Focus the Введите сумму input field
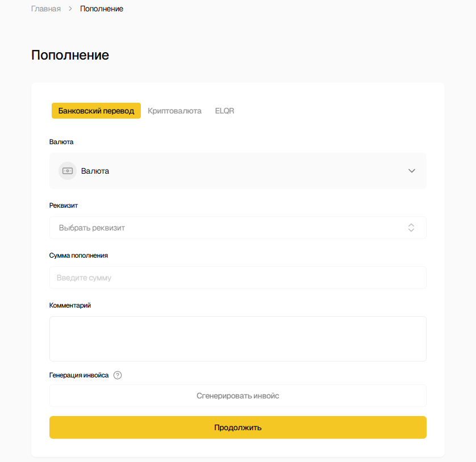The image size is (476, 462). pos(237,278)
